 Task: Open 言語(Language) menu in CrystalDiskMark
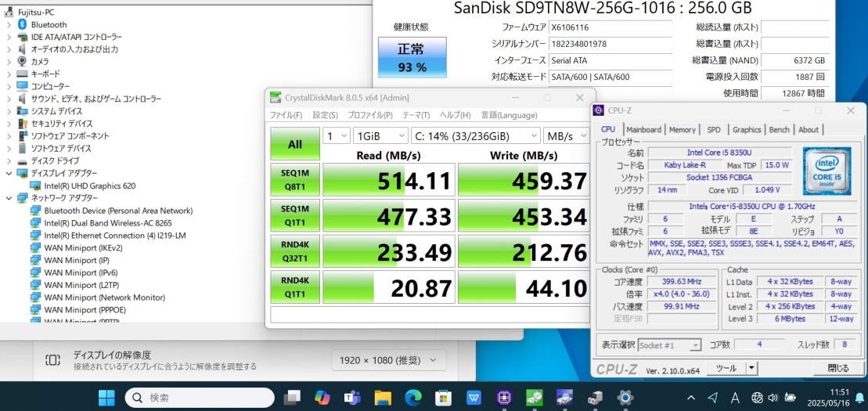[x=509, y=115]
